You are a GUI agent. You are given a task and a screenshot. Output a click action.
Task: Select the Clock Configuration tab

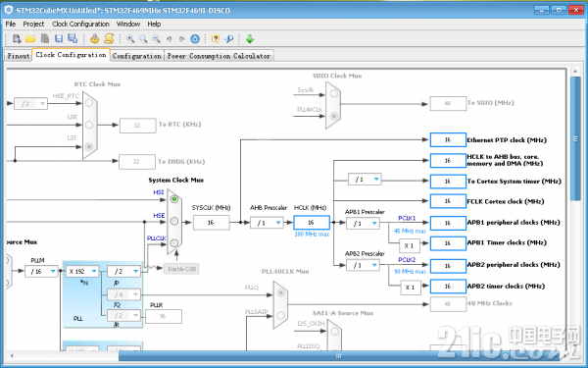point(72,55)
